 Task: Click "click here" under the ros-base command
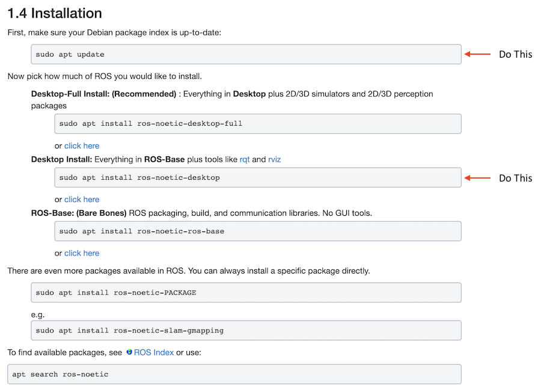coord(82,253)
